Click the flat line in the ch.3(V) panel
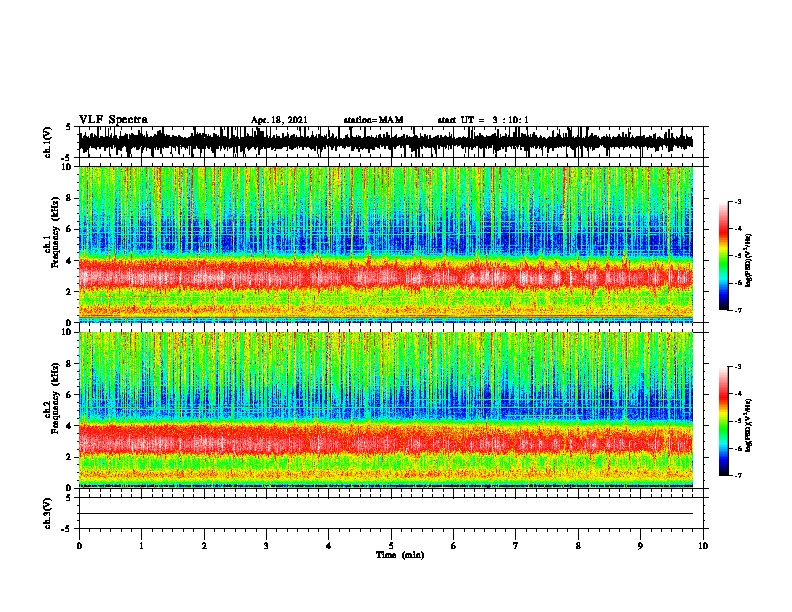Screen dimensions: 792x612 pos(386,514)
